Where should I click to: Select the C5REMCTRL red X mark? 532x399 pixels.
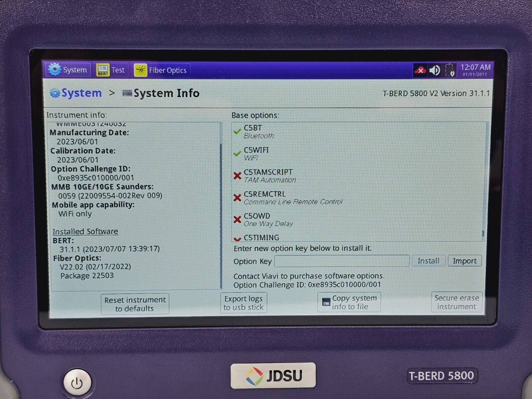[x=237, y=198]
